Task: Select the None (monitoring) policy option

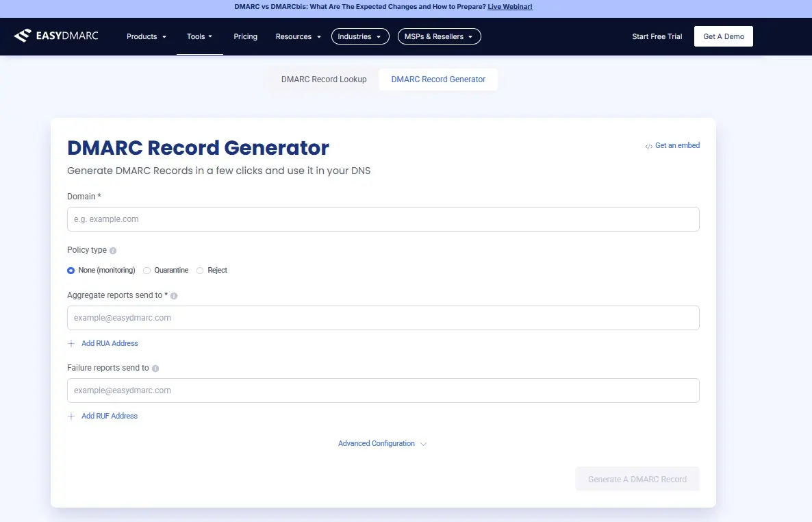Action: point(71,270)
